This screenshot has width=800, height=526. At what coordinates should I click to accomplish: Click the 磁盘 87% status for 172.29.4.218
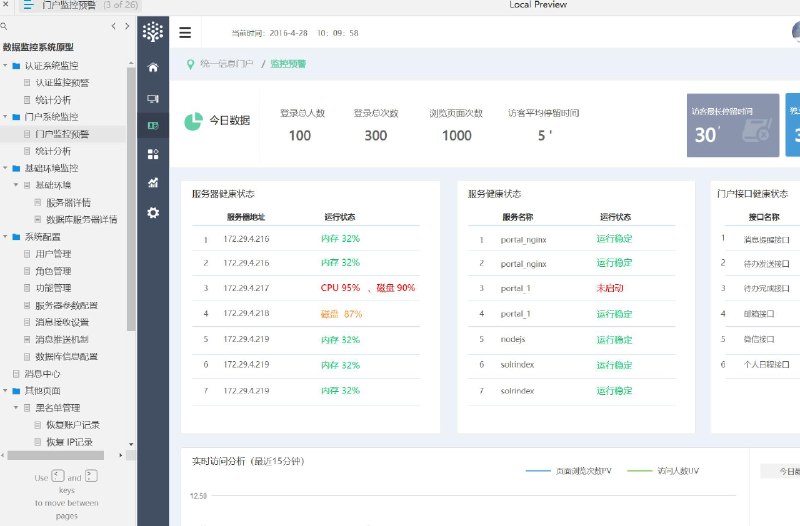(341, 314)
